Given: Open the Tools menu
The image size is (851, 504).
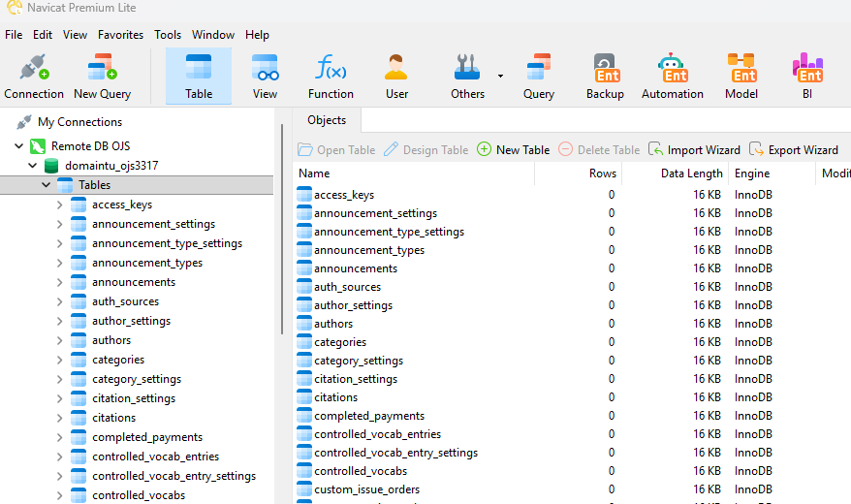Looking at the screenshot, I should pos(168,35).
